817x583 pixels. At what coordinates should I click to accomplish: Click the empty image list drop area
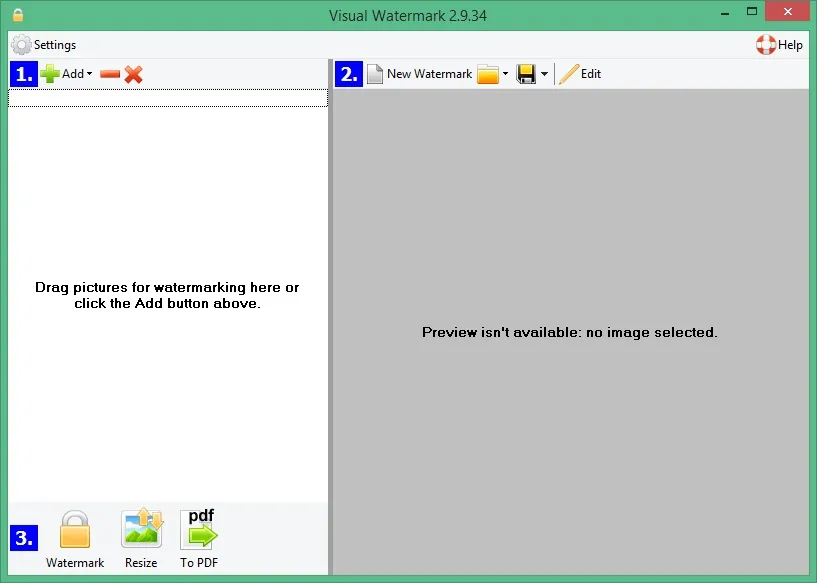(x=168, y=295)
